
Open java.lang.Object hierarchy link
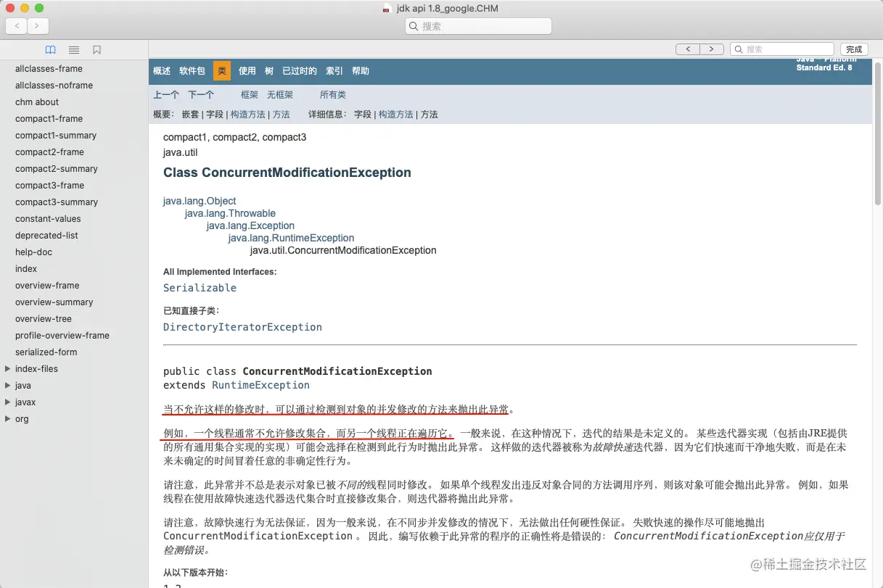click(200, 201)
